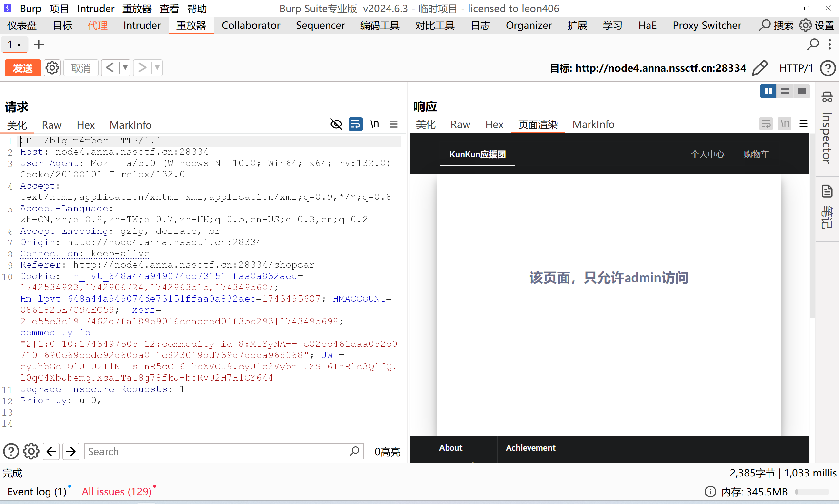Open the Inspector side panel

pyautogui.click(x=827, y=129)
